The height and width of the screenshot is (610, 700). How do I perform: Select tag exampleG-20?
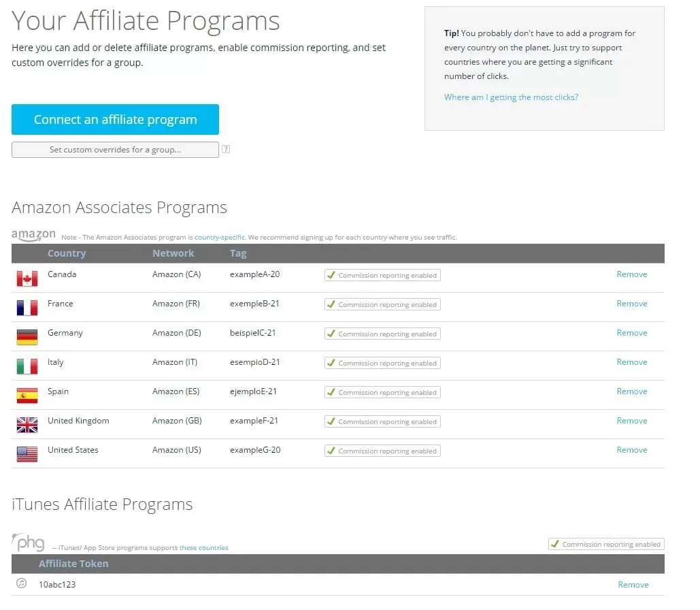pyautogui.click(x=255, y=450)
